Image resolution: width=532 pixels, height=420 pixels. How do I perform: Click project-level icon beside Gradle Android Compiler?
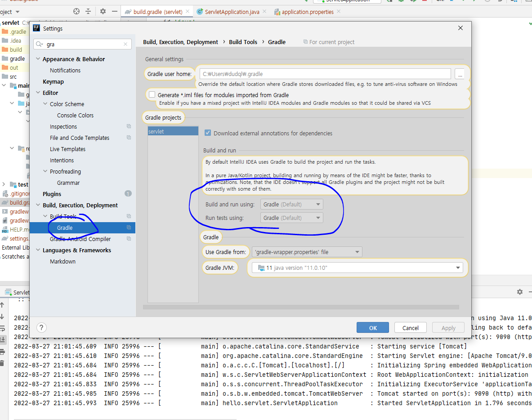[x=129, y=239]
